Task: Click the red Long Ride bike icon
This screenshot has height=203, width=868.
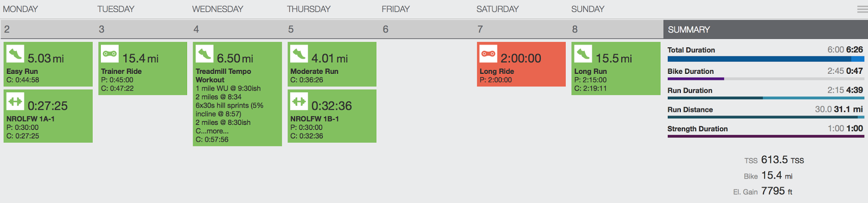Action: click(x=488, y=53)
